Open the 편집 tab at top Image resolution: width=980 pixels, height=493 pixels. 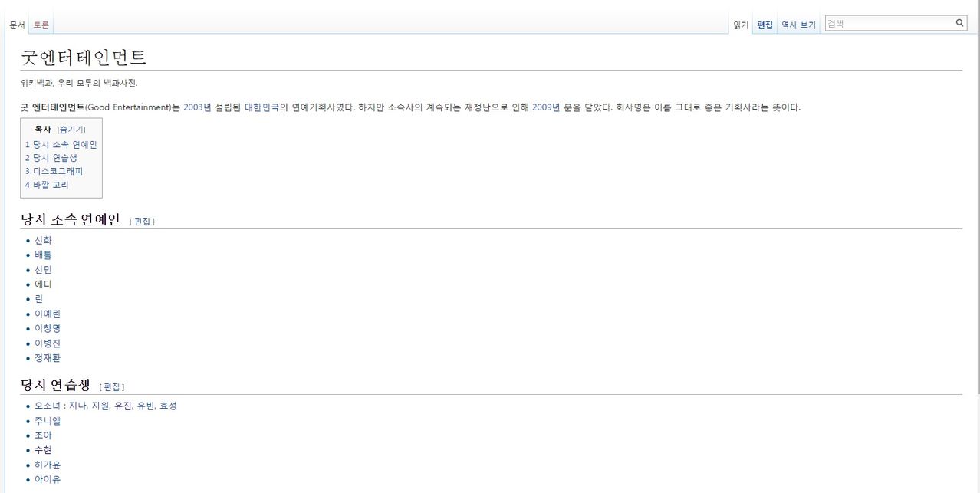pos(765,25)
